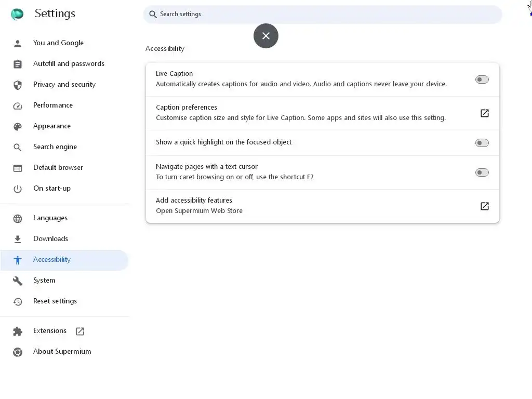Click the About Supermium chrome icon
This screenshot has width=532, height=399.
click(18, 352)
